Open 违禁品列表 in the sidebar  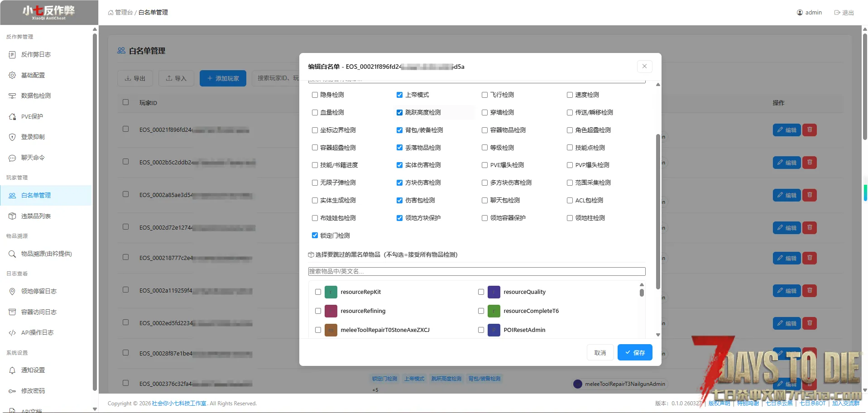coord(36,216)
